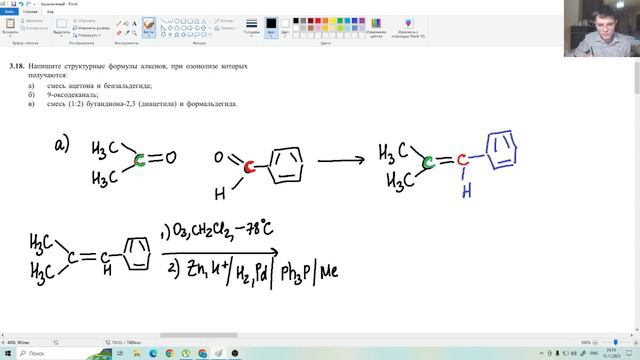The image size is (640, 360).
Task: Click the webcam overlay thumbnail
Action: click(602, 28)
